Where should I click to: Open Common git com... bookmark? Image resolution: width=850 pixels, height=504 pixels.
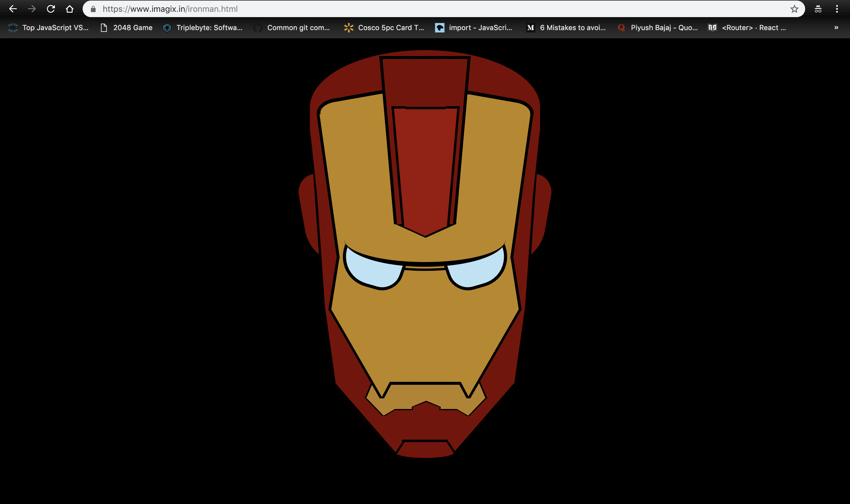point(292,28)
